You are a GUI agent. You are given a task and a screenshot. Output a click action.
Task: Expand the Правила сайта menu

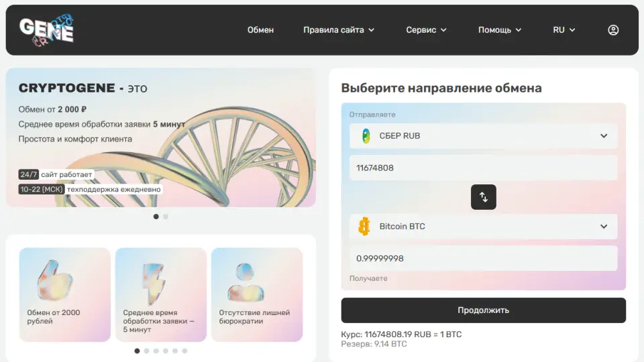coord(339,30)
